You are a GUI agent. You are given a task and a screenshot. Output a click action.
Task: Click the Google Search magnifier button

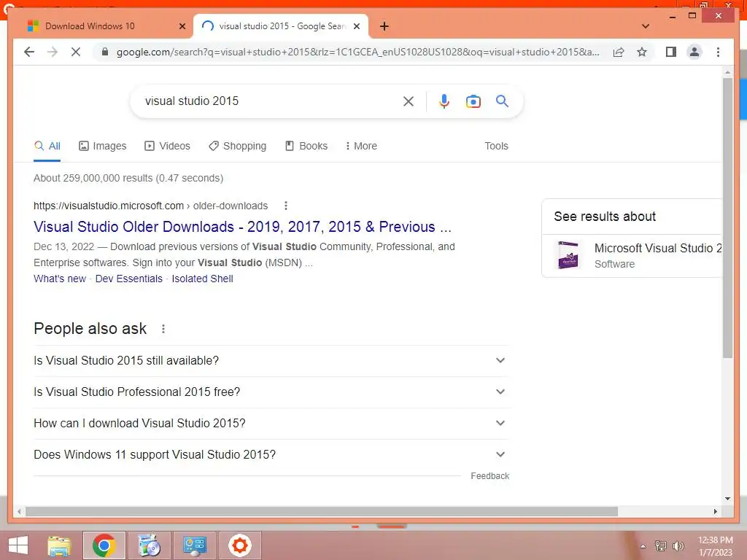pos(502,101)
